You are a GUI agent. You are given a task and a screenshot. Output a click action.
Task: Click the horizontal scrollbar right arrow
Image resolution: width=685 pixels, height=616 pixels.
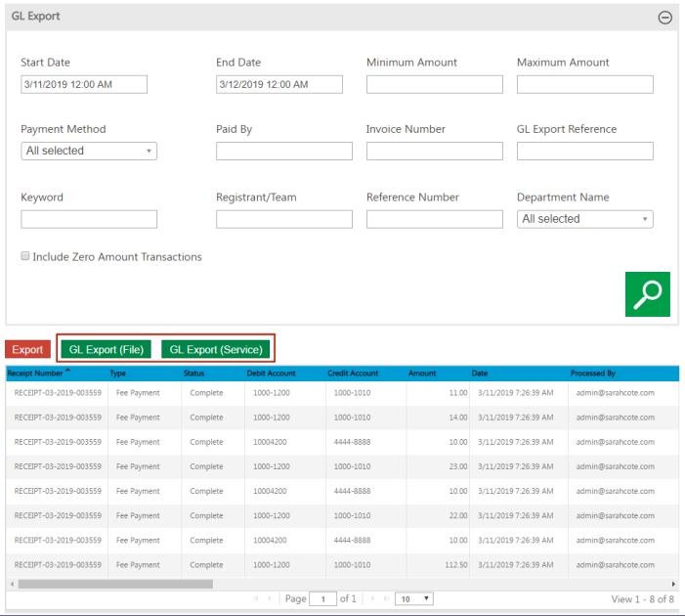[672, 584]
